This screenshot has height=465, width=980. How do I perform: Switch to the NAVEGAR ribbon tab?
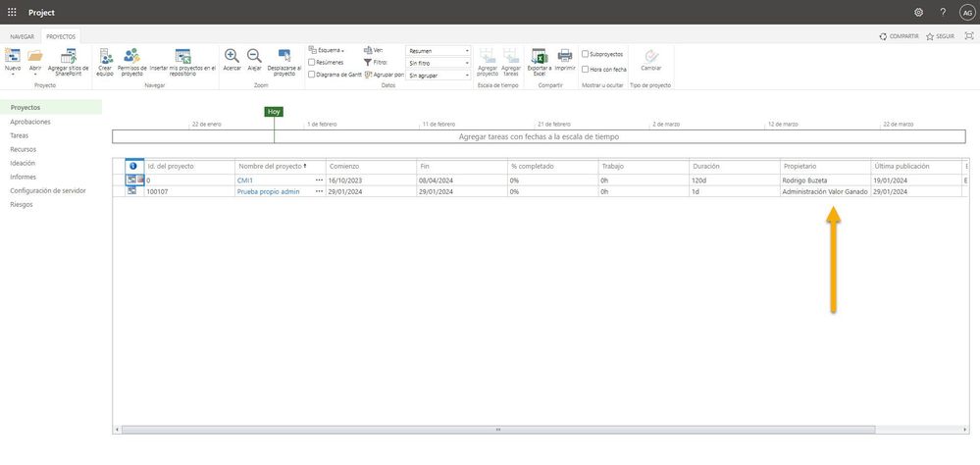tap(22, 37)
